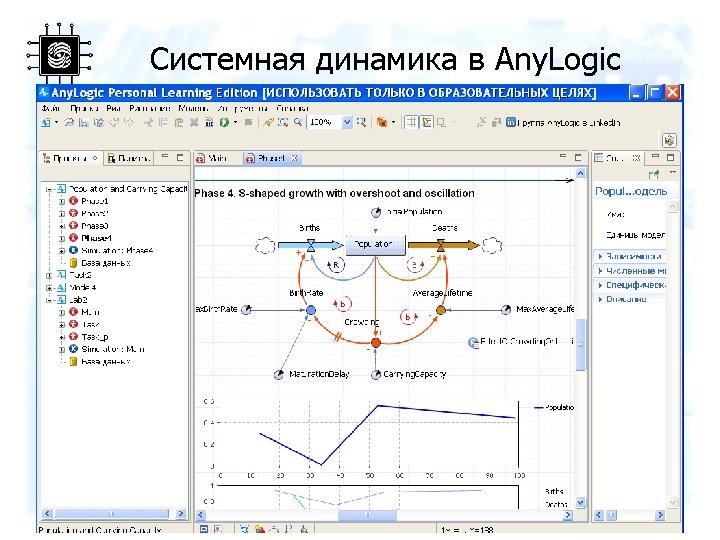This screenshot has height=540, width=720.
Task: Click the green Run model icon
Action: tap(224, 123)
